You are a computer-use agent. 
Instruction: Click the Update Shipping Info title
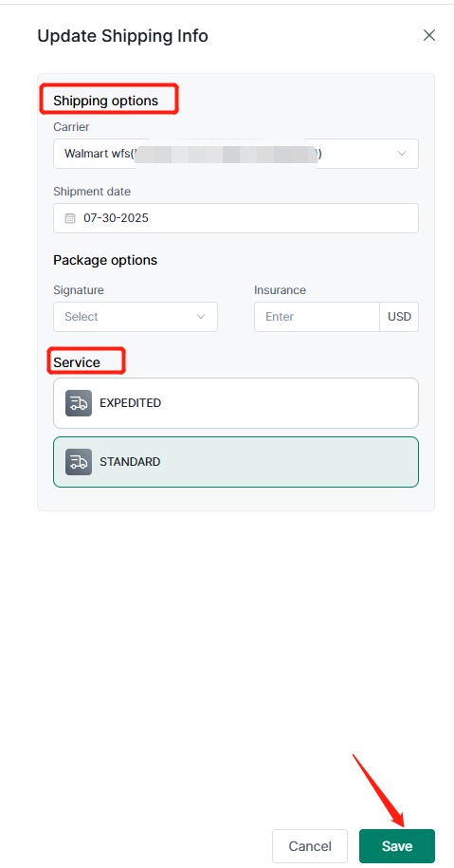(123, 36)
